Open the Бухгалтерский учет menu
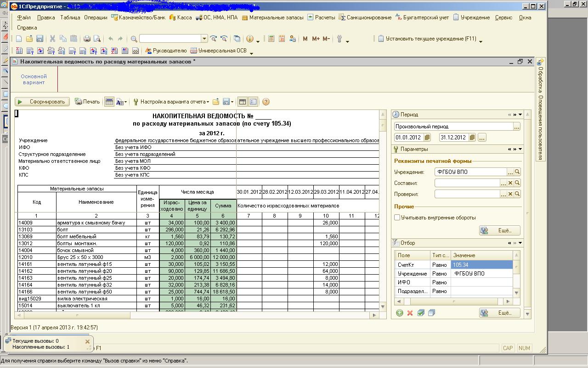Viewport: 588px width, 368px height. point(422,17)
